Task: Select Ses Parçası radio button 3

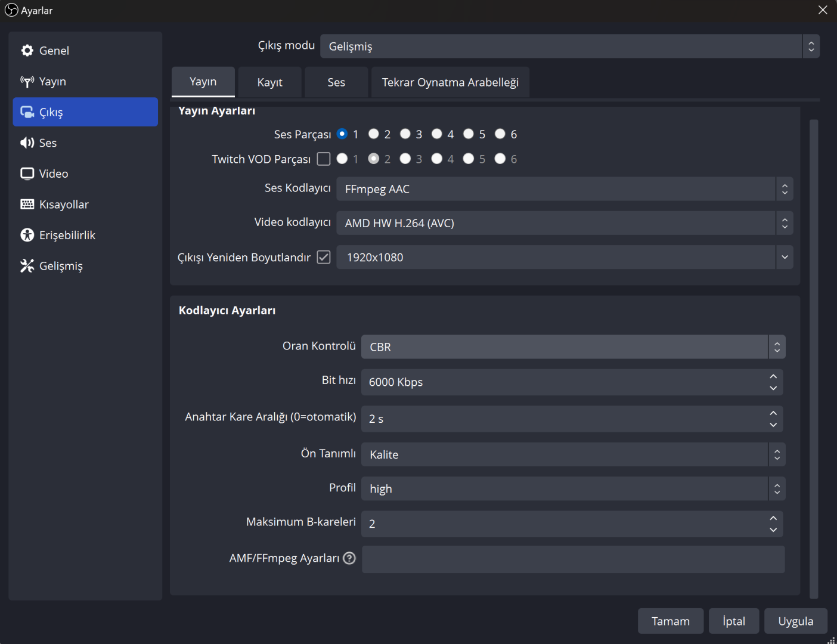Action: [x=405, y=134]
